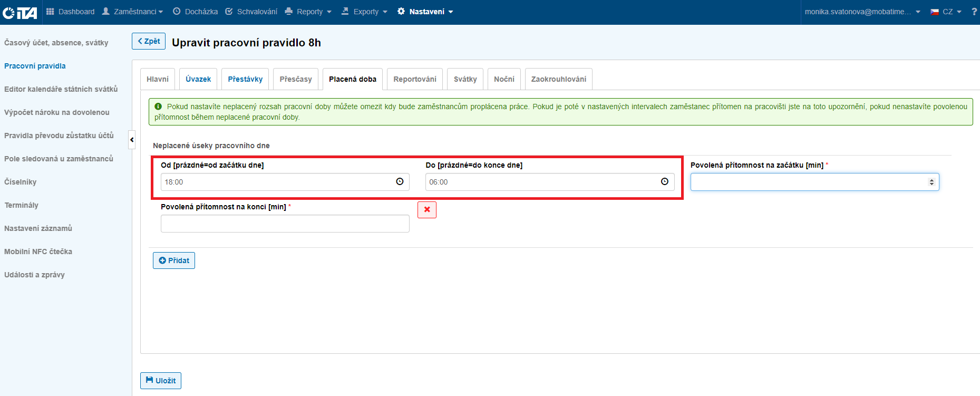980x396 pixels.
Task: Open the user account email dropdown
Action: tap(862, 12)
